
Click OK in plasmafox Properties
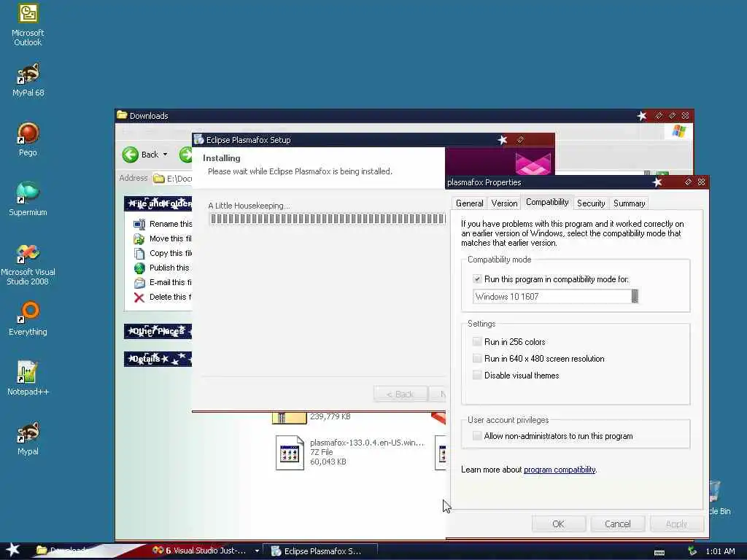[558, 524]
